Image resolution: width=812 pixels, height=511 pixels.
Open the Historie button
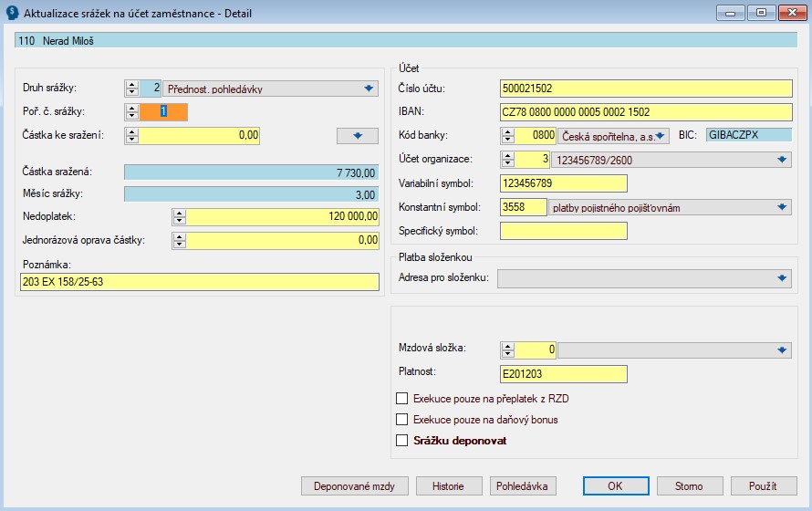coord(449,486)
